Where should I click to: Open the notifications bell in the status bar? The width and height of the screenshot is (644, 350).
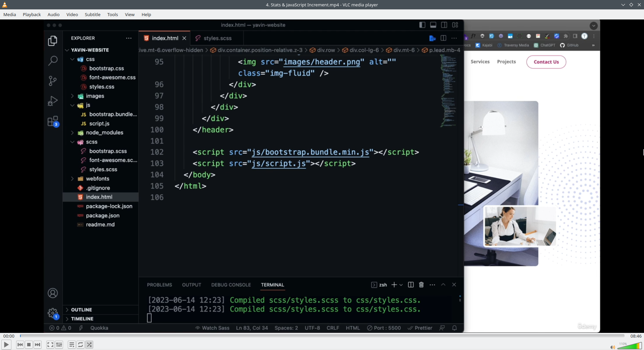pyautogui.click(x=455, y=328)
